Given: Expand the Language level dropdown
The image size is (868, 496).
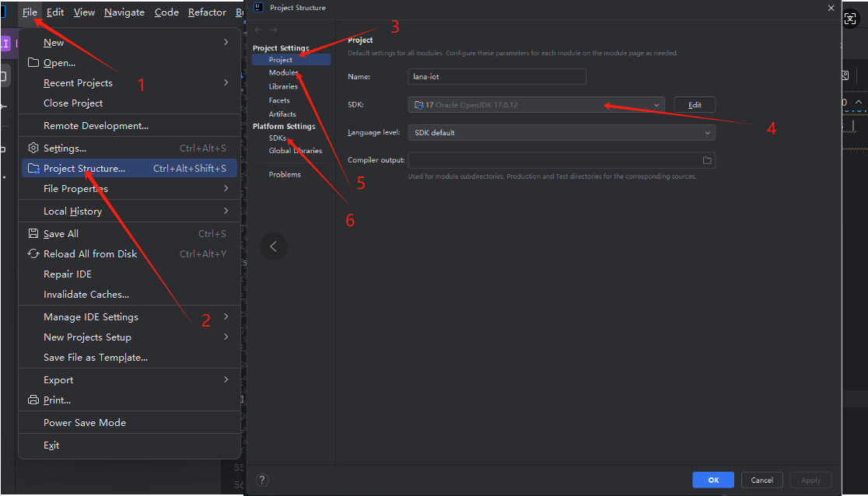Looking at the screenshot, I should (x=561, y=133).
